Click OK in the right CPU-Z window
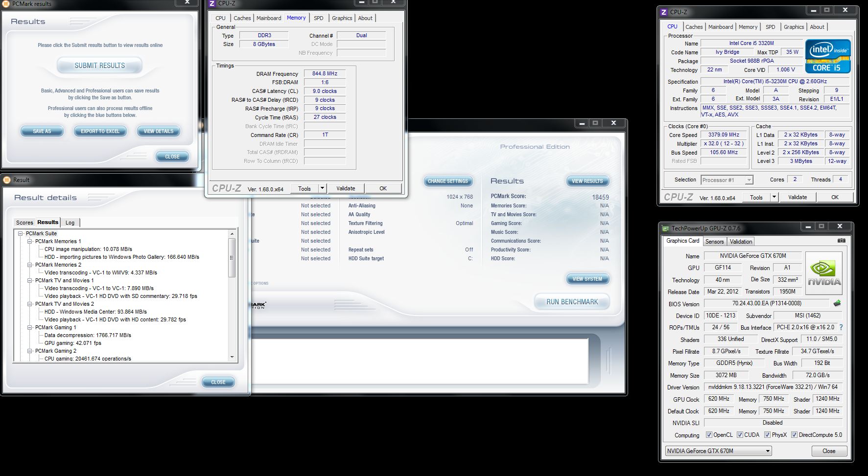This screenshot has width=868, height=476. click(x=835, y=197)
